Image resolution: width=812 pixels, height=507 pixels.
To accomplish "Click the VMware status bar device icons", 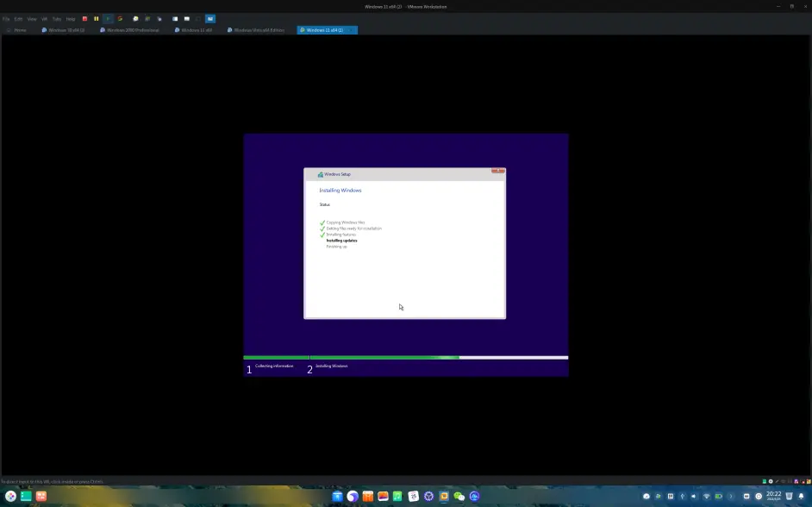I will (786, 482).
